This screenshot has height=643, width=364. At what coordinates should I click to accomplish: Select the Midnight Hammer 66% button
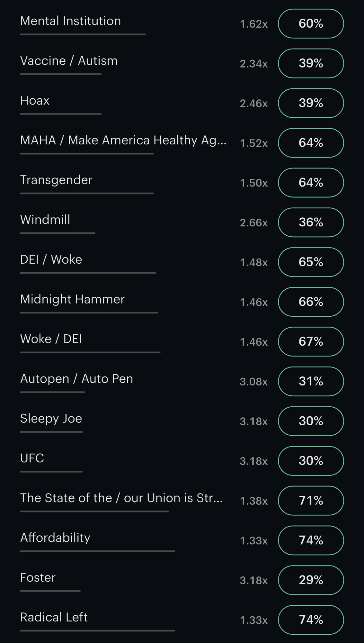pos(311,302)
